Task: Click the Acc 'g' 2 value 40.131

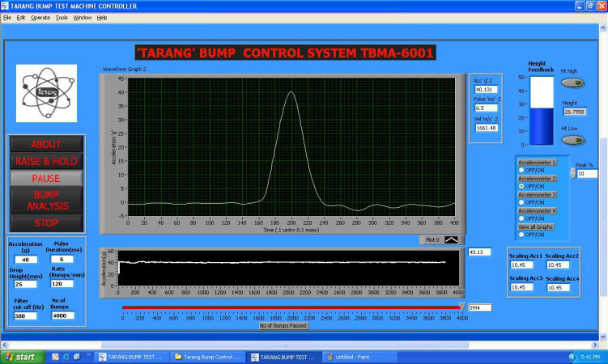Action: point(487,90)
